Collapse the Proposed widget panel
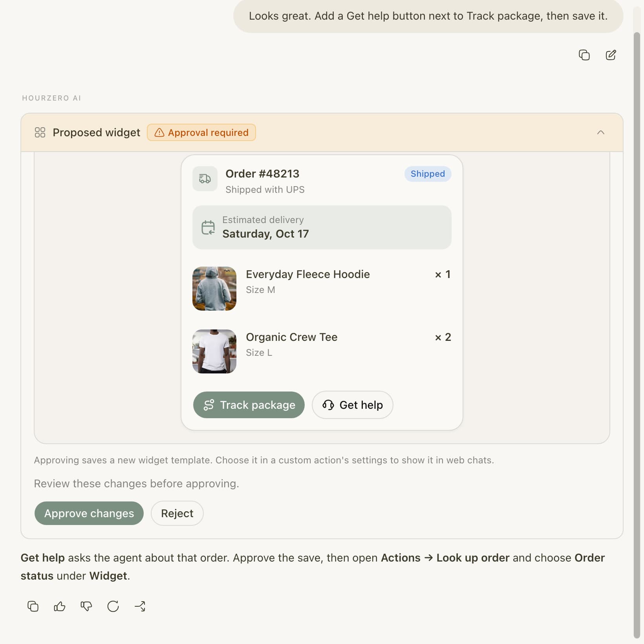The width and height of the screenshot is (644, 644). click(x=601, y=132)
